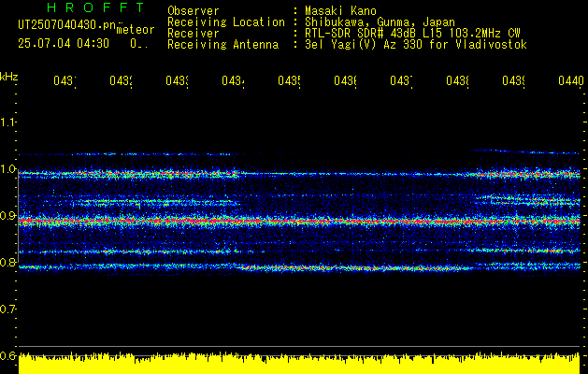Click the Receiving Antenna label
This screenshot has height=374, width=588.
tap(223, 45)
